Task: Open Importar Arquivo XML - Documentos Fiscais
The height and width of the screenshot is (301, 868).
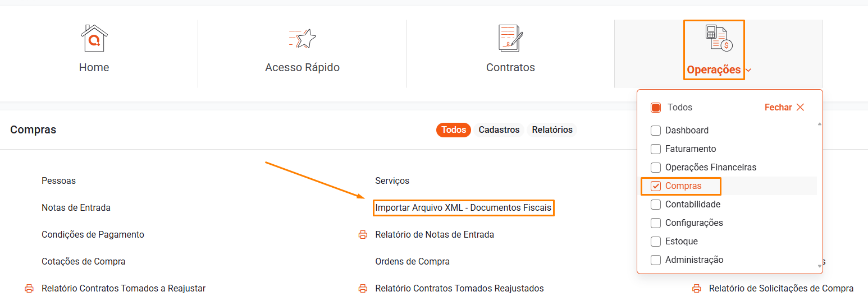Action: coord(463,208)
